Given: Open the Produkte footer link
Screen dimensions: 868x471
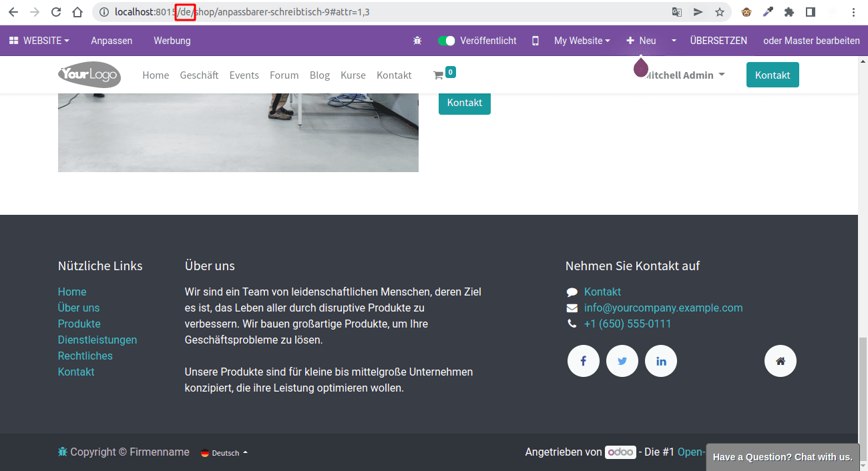Looking at the screenshot, I should click(79, 324).
